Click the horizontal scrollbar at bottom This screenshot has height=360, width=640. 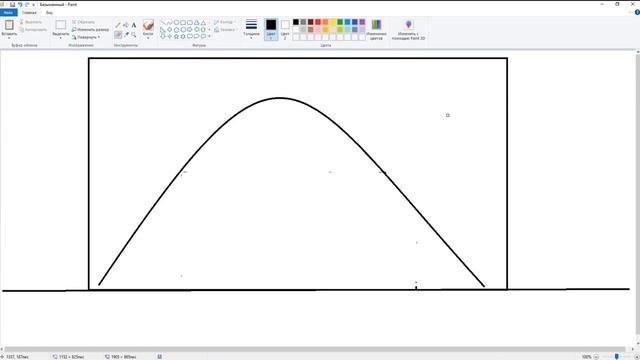[x=314, y=349]
